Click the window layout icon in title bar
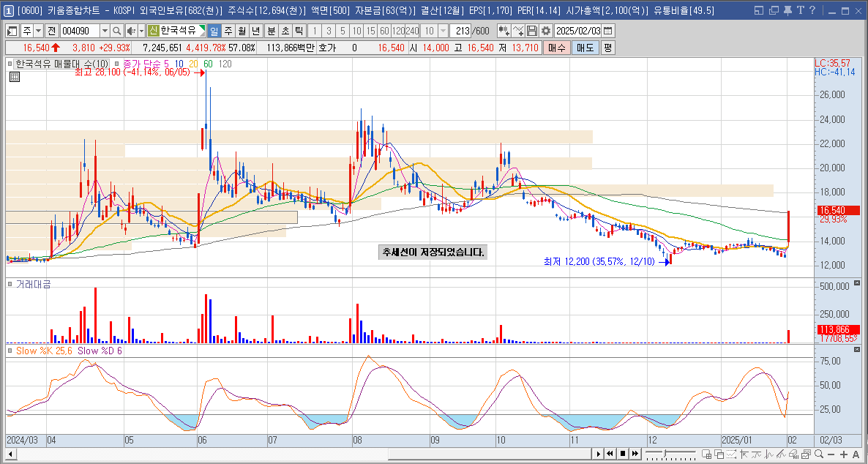Viewport: 868px width, 464px height. tap(759, 10)
